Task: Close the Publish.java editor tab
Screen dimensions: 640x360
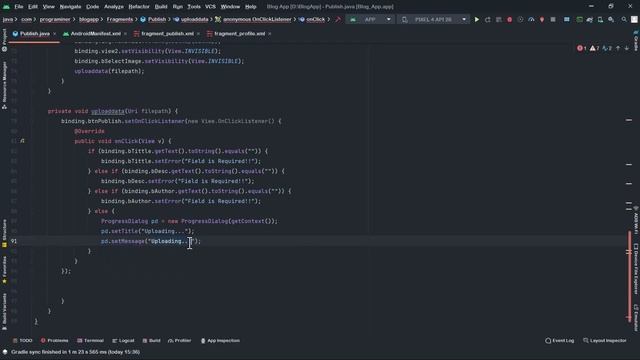Action: click(x=54, y=33)
